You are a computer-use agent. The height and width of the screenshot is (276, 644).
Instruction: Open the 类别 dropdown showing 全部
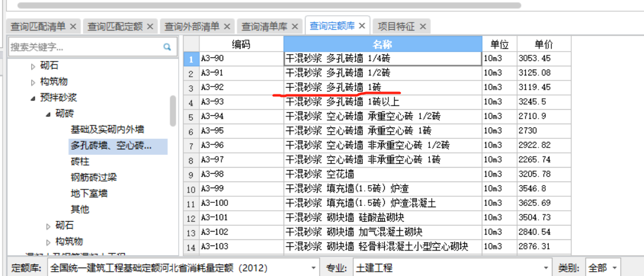coord(615,267)
